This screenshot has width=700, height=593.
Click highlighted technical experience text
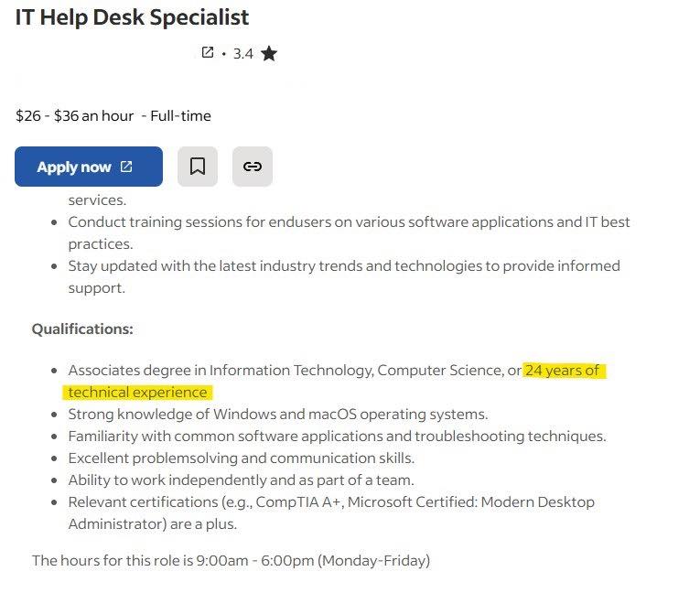tap(137, 392)
